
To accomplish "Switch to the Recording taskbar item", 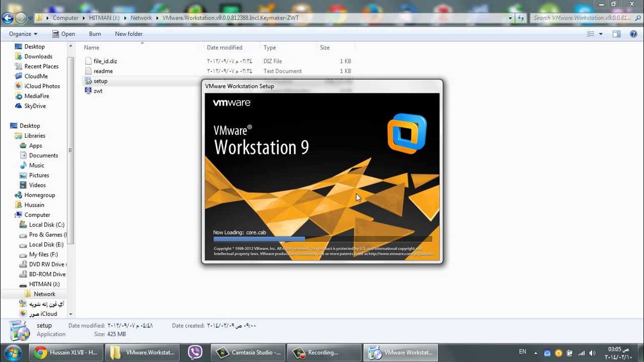I will click(x=324, y=352).
